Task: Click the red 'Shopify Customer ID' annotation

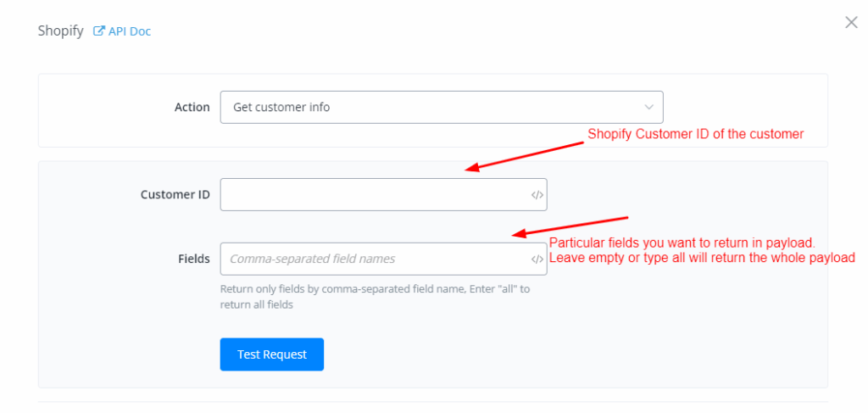Action: coord(695,134)
